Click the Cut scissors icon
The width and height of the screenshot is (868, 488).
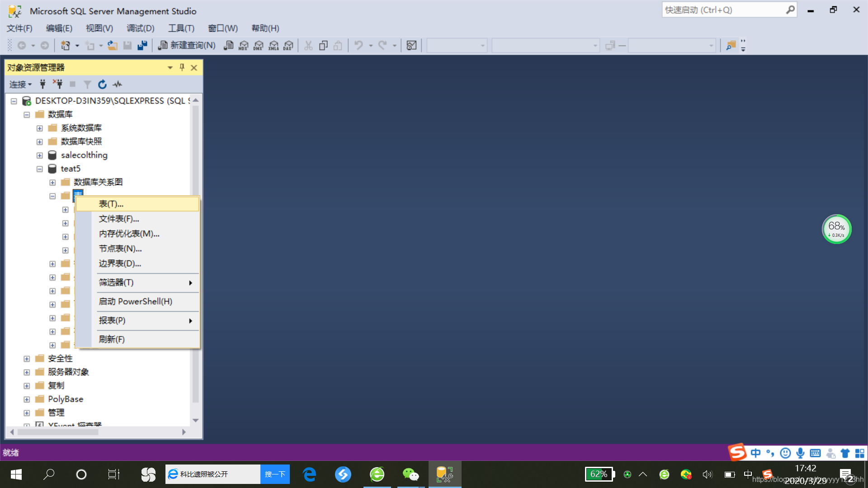coord(308,45)
